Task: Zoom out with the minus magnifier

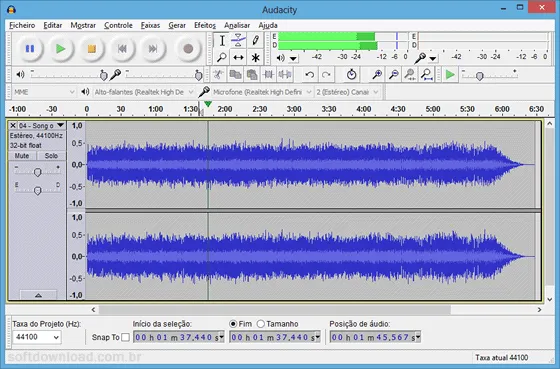Action: (394, 75)
